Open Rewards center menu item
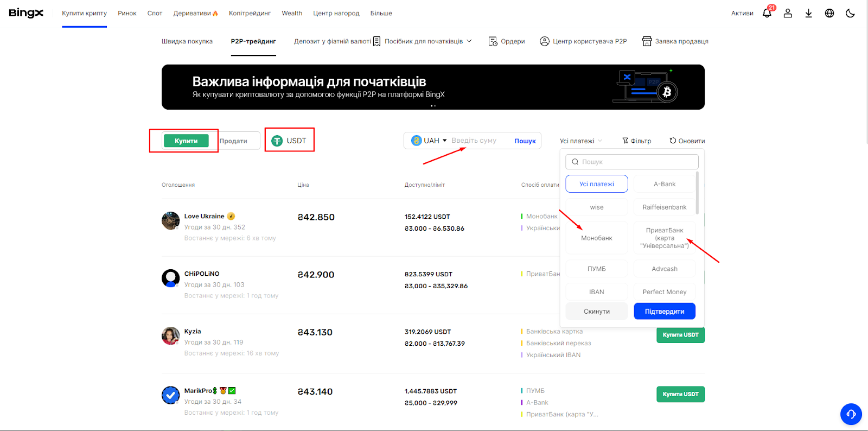This screenshot has width=868, height=431. pyautogui.click(x=336, y=13)
